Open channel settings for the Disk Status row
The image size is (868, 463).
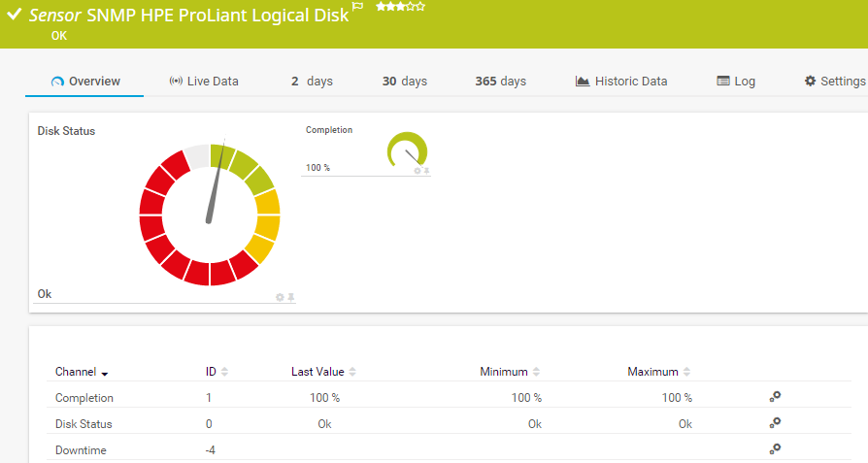[x=775, y=423]
